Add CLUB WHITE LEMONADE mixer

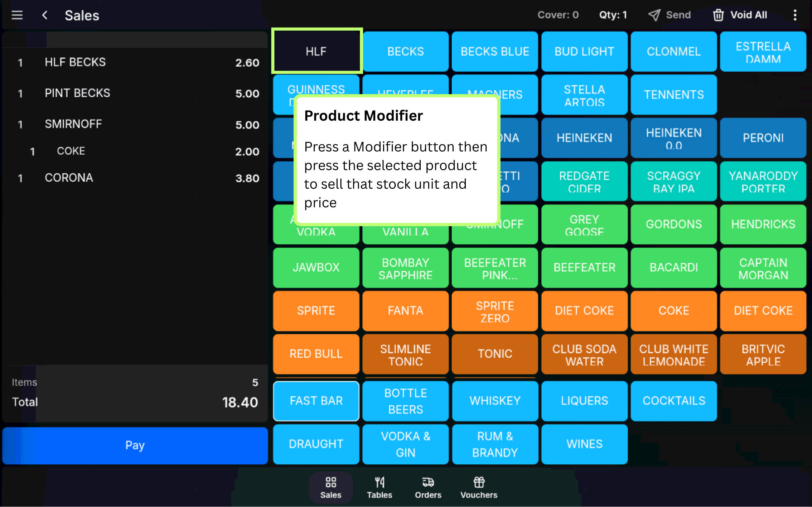click(x=673, y=354)
